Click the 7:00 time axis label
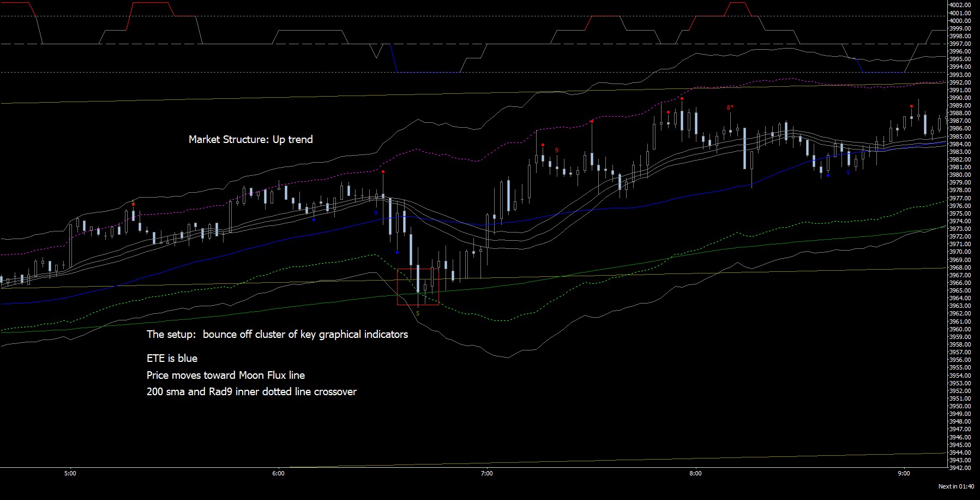This screenshot has height=500, width=980. click(x=487, y=473)
